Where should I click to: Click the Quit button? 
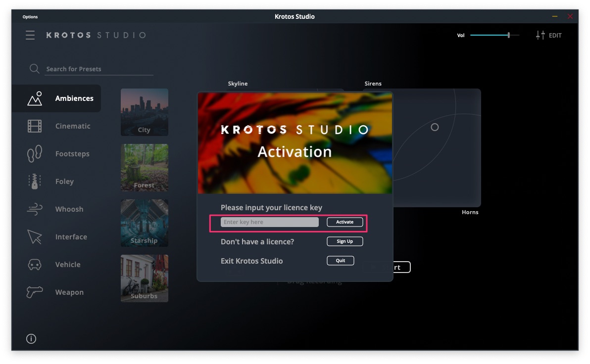click(x=340, y=261)
